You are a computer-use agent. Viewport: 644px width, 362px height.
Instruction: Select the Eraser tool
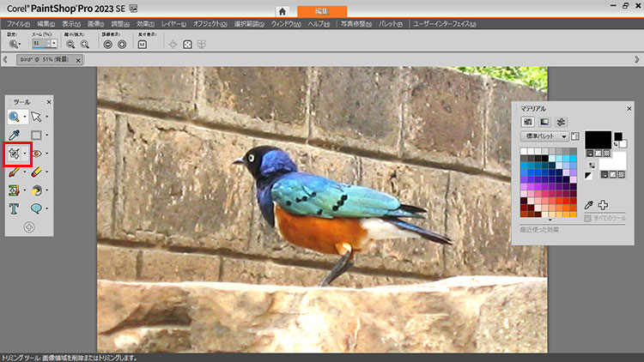tap(37, 172)
